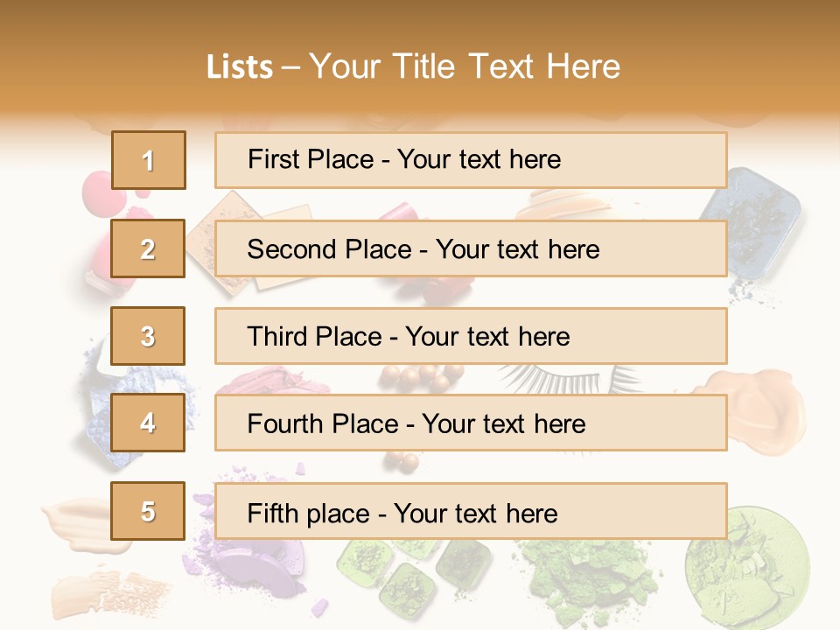Select the number 5 box

tap(148, 511)
